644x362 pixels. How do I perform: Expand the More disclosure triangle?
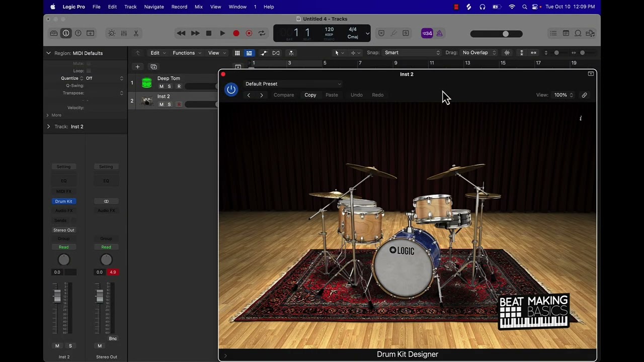coord(47,115)
